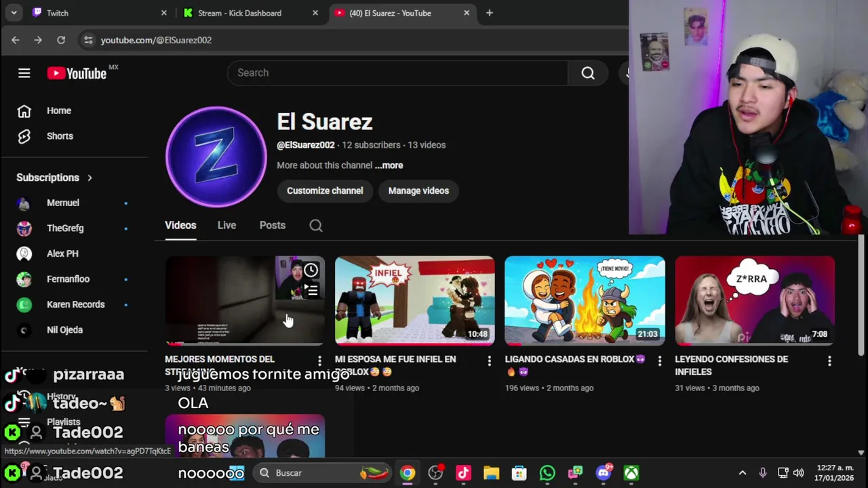Open OBS Studio from the taskbar
Screen dimensions: 868x488
(435, 473)
